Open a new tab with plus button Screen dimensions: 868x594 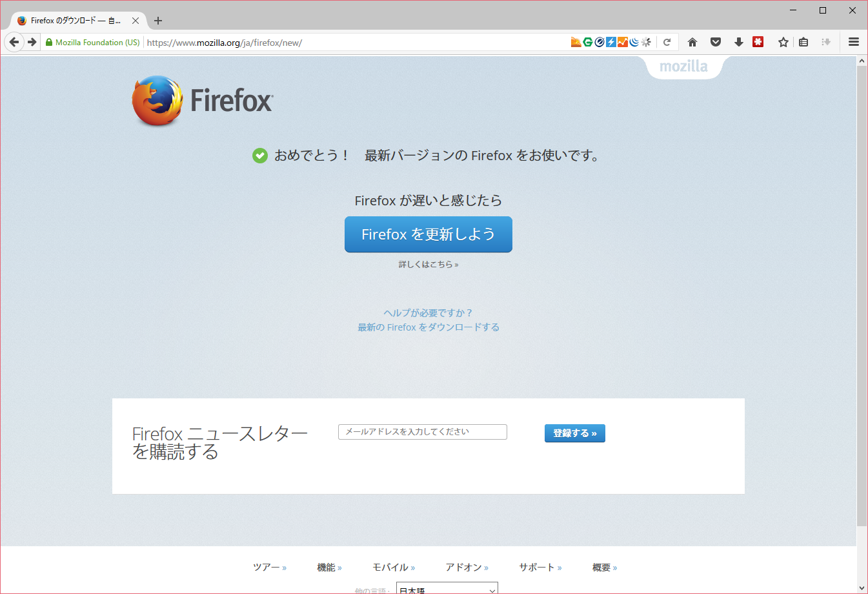coord(158,21)
